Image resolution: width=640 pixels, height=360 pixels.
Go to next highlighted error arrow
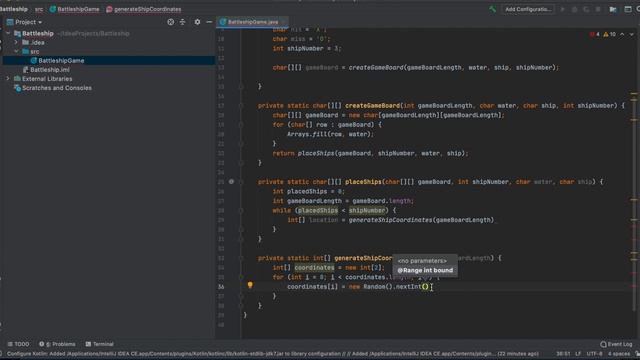click(x=631, y=34)
